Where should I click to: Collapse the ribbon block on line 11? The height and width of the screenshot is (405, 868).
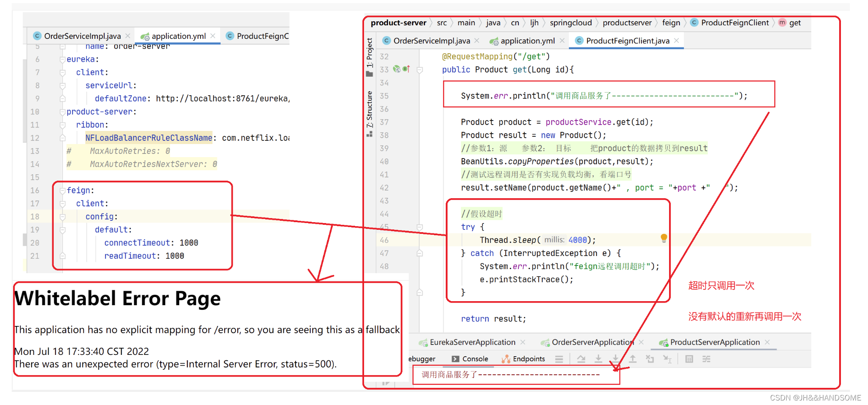[x=63, y=125]
